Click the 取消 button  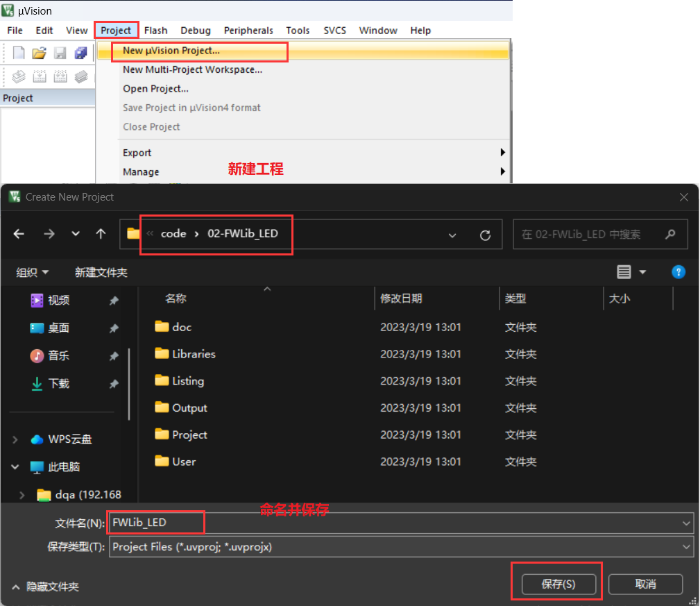645,584
